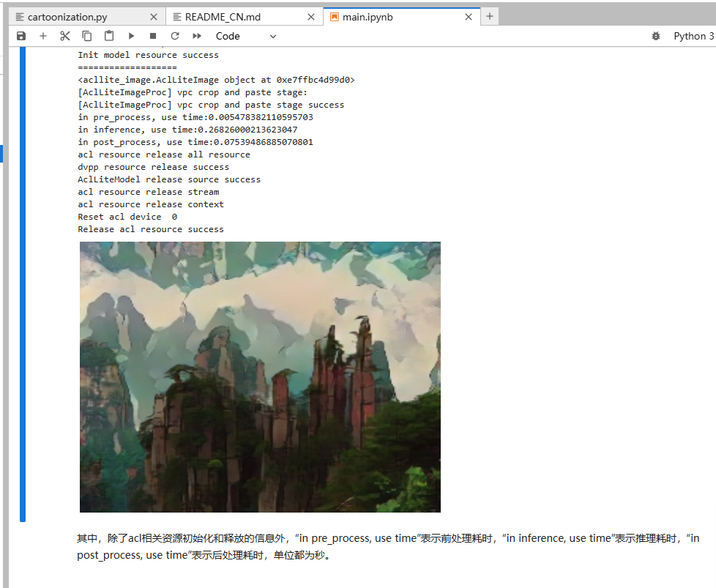The height and width of the screenshot is (588, 716).
Task: Paste cells from the clipboard
Action: (108, 35)
